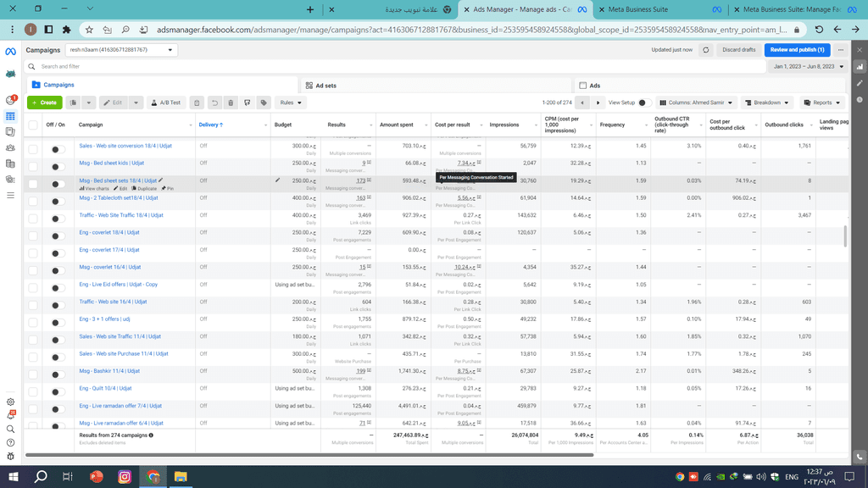Open the Breakdown dropdown

click(766, 103)
